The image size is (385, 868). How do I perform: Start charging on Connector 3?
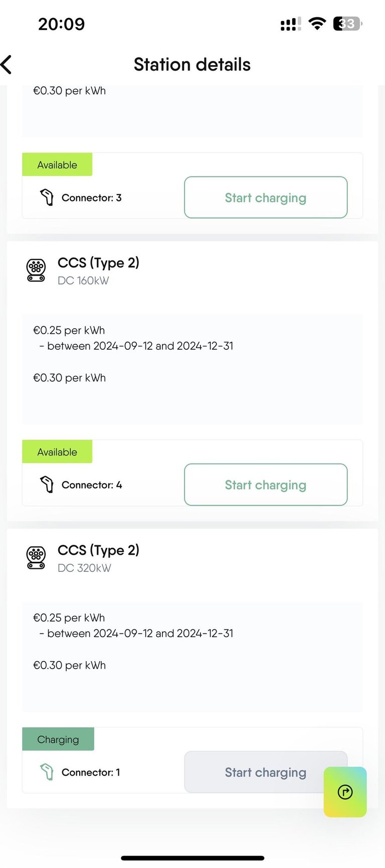(266, 197)
